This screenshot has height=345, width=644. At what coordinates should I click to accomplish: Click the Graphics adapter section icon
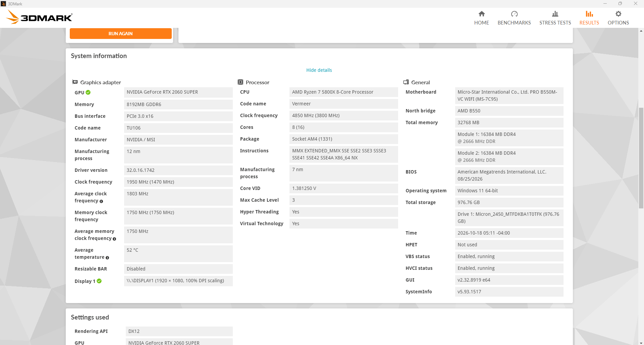pyautogui.click(x=75, y=82)
